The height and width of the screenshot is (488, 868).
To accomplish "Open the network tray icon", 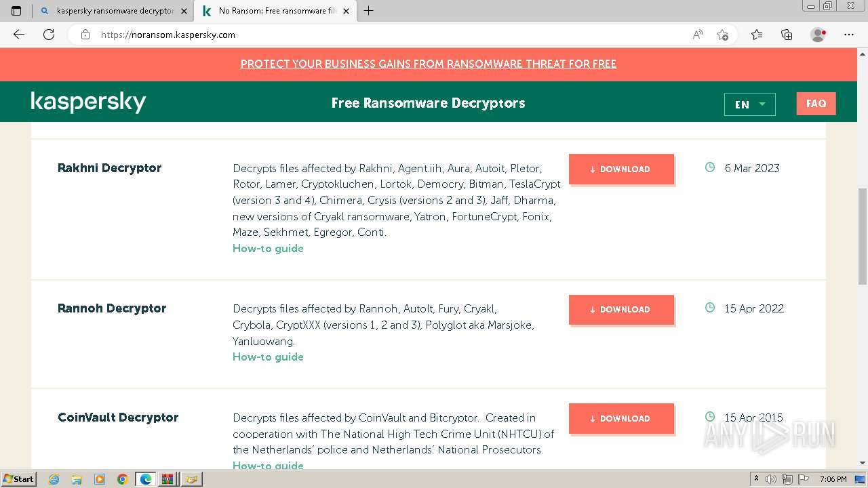I will (x=787, y=479).
